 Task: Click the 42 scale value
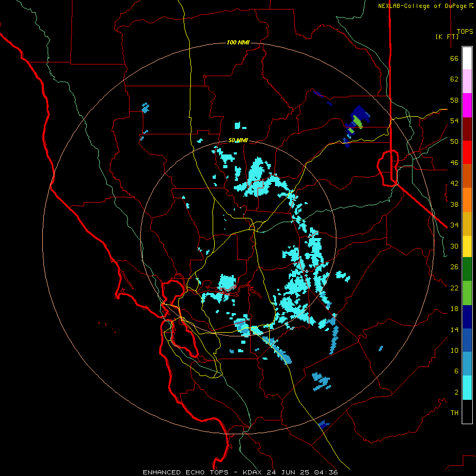coord(454,184)
